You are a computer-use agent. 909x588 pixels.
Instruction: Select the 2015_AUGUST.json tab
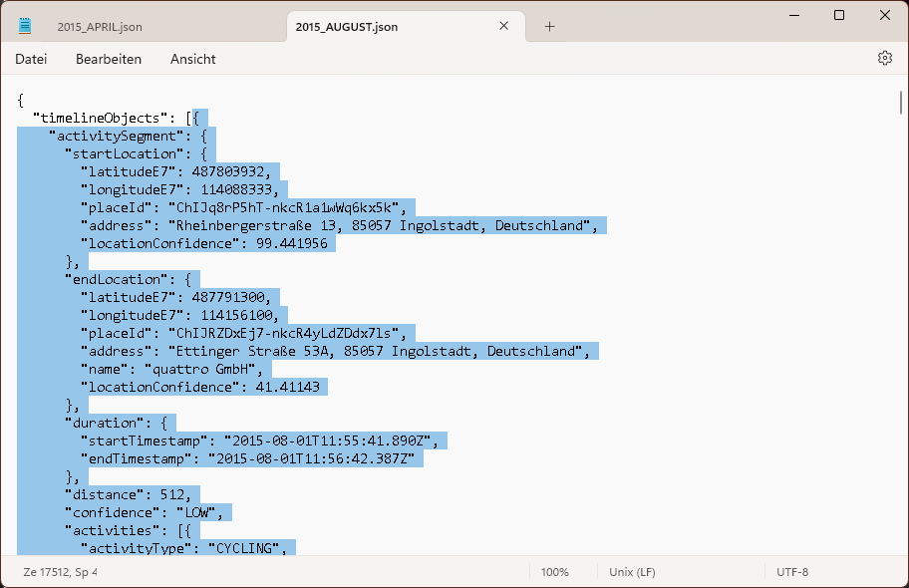coord(347,27)
